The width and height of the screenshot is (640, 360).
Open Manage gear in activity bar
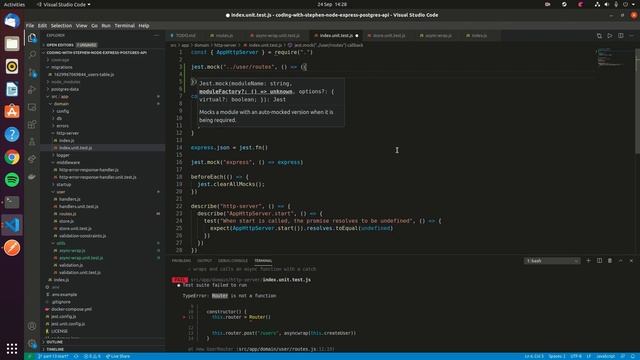point(32,343)
